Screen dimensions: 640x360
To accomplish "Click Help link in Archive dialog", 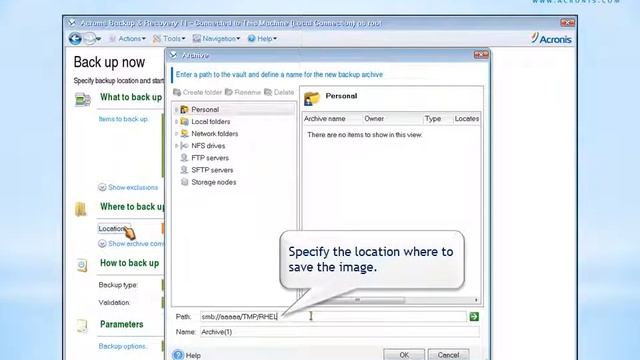I will click(x=193, y=356).
